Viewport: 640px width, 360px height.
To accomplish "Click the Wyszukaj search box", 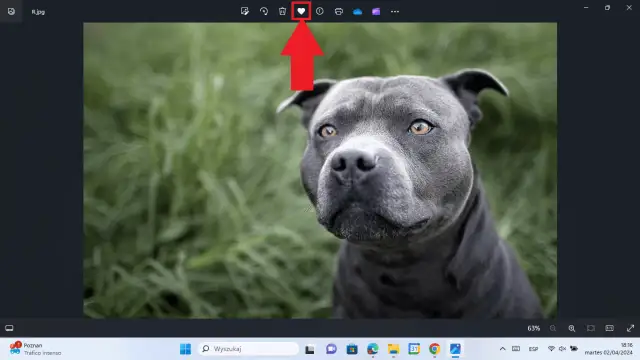I will 249,349.
